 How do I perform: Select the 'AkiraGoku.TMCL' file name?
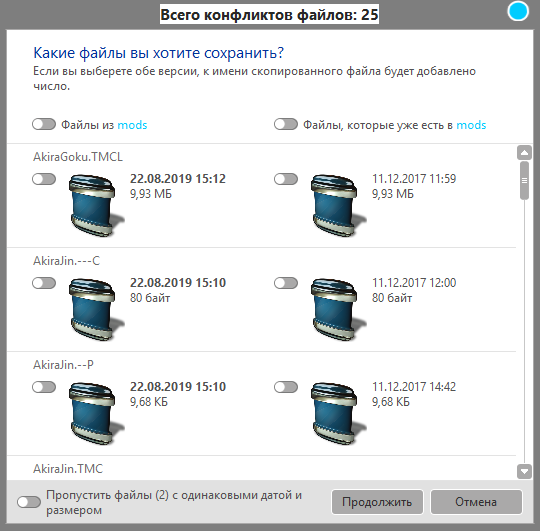pyautogui.click(x=78, y=157)
